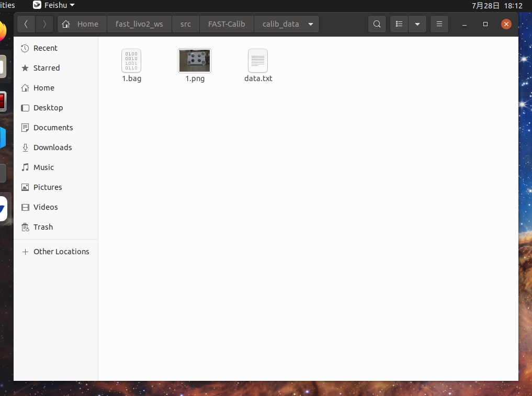
Task: Open the Feishu app menu in top bar
Action: [54, 5]
